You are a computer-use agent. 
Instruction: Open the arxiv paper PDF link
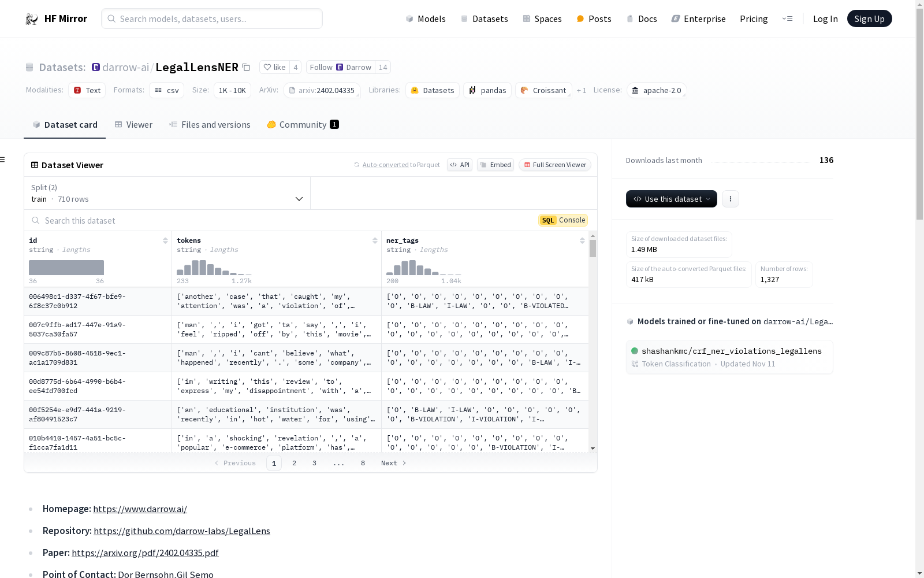click(145, 553)
